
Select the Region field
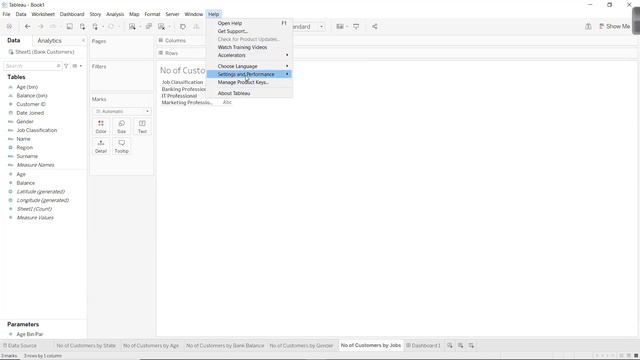pos(24,148)
